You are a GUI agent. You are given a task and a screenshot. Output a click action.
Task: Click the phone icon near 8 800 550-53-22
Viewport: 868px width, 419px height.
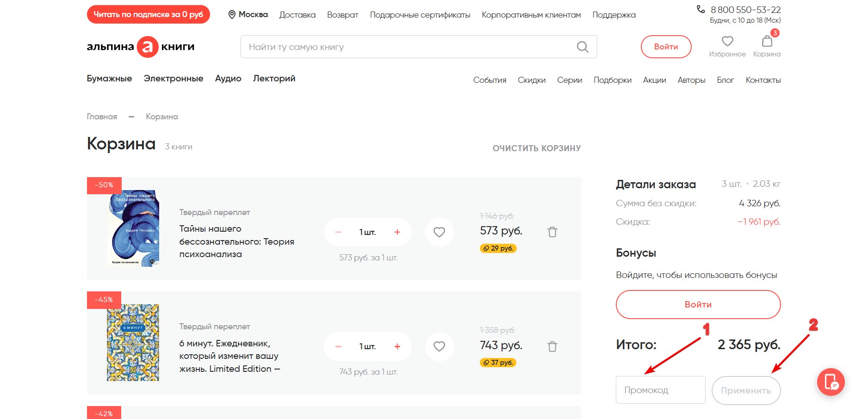pos(701,9)
